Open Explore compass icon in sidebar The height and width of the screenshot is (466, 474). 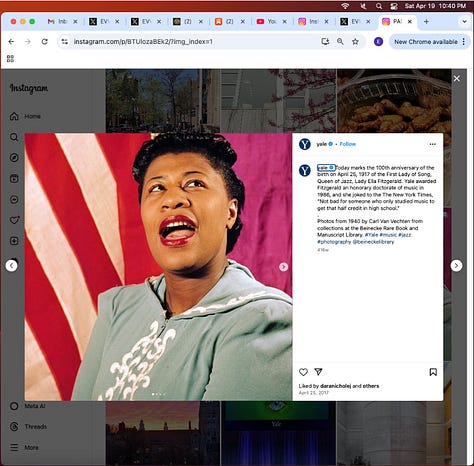point(14,158)
